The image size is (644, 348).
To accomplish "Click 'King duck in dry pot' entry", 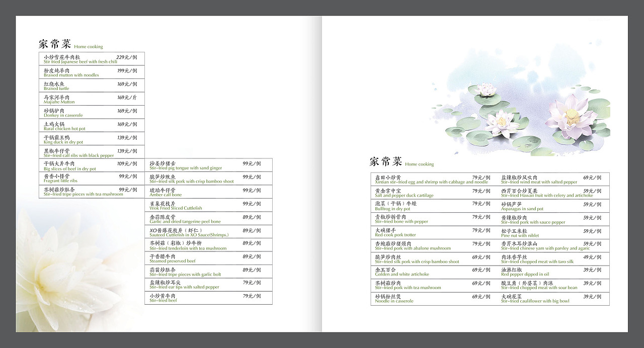I will pyautogui.click(x=63, y=142).
